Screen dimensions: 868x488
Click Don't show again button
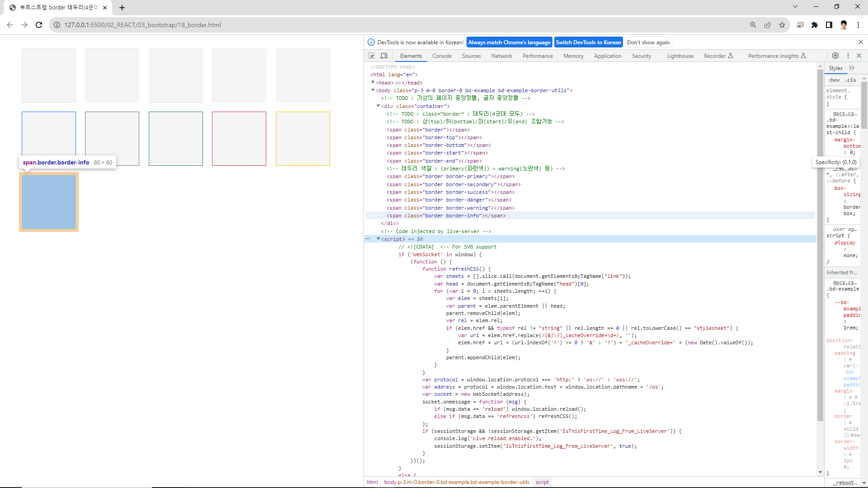(x=648, y=42)
